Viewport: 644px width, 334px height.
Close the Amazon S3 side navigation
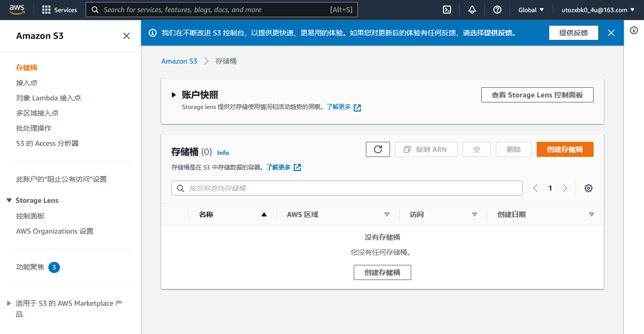[126, 36]
